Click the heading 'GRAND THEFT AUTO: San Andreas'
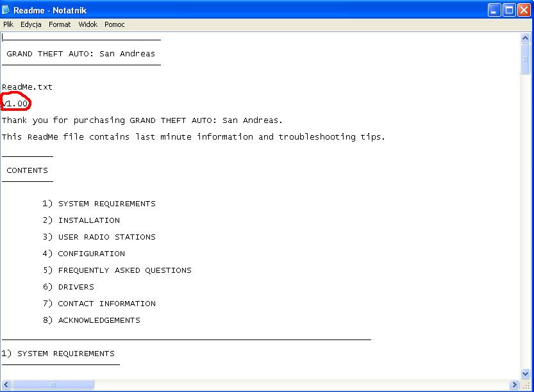The width and height of the screenshot is (534, 392). tap(81, 54)
